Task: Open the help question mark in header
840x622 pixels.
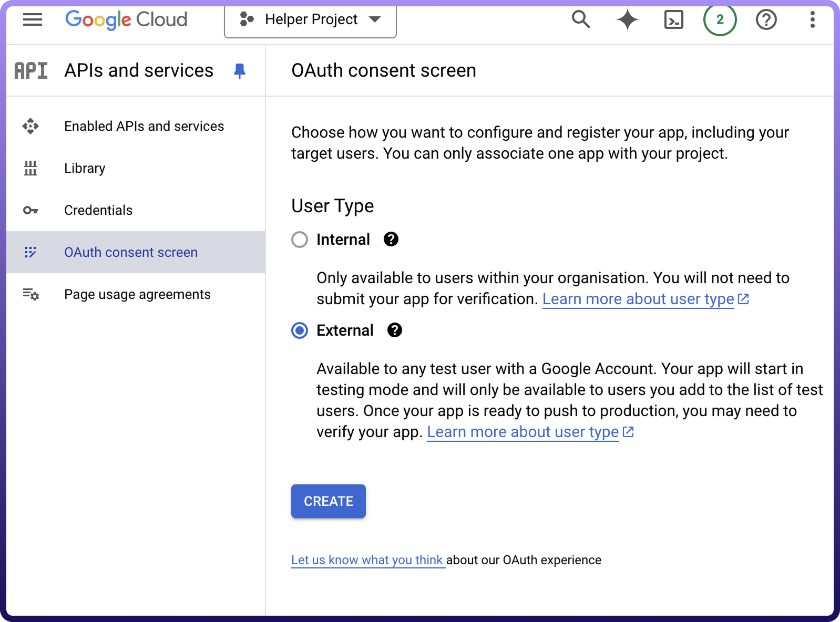Action: click(766, 20)
